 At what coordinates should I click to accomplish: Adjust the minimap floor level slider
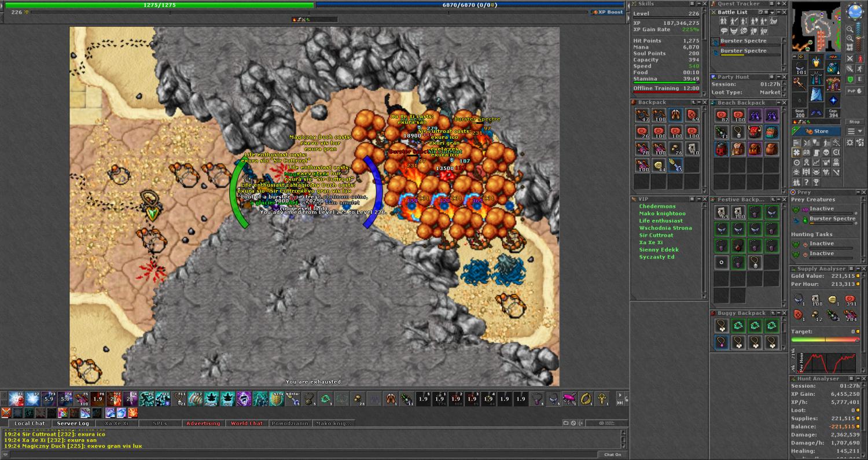(x=859, y=36)
